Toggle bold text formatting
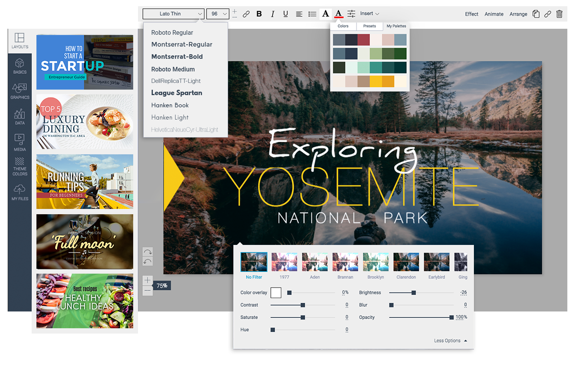Image resolution: width=575 pixels, height=392 pixels. pos(259,14)
